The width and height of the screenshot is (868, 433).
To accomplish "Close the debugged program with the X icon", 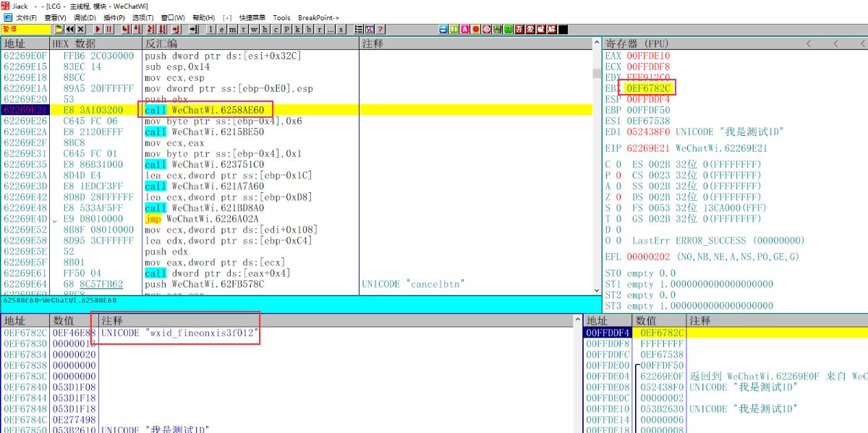I will tap(80, 29).
